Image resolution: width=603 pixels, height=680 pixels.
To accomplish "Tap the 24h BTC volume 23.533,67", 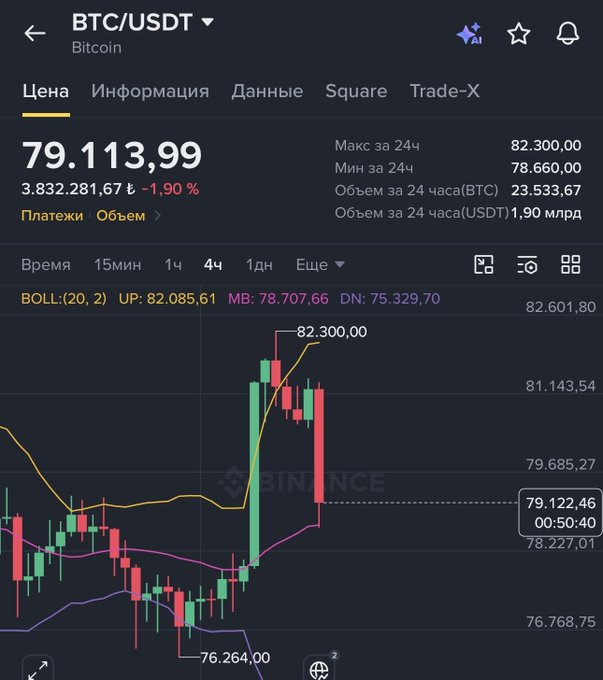I will (x=546, y=190).
